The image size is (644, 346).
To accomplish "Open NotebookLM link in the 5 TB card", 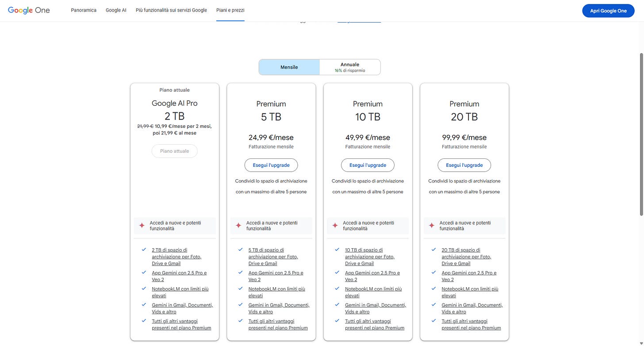I will (x=276, y=292).
